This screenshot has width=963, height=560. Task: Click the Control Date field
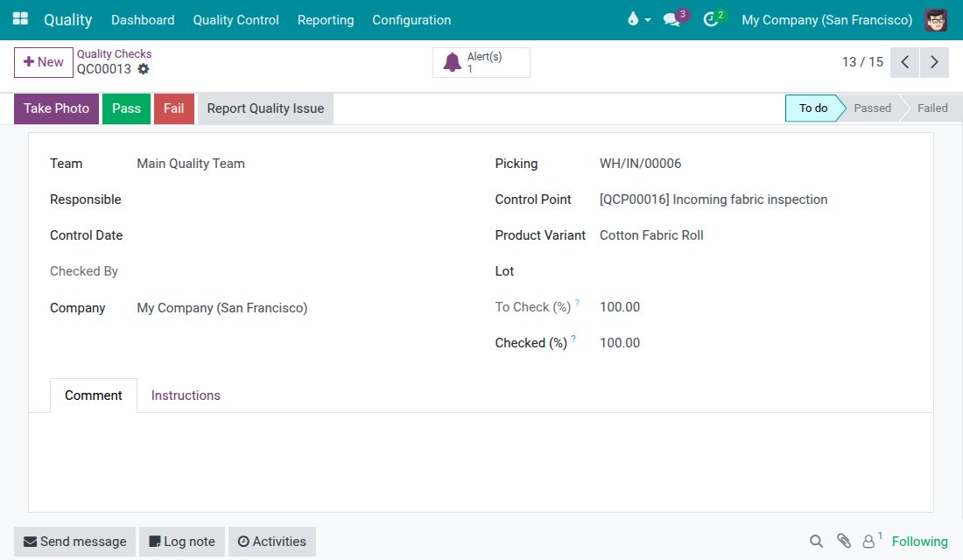click(301, 235)
